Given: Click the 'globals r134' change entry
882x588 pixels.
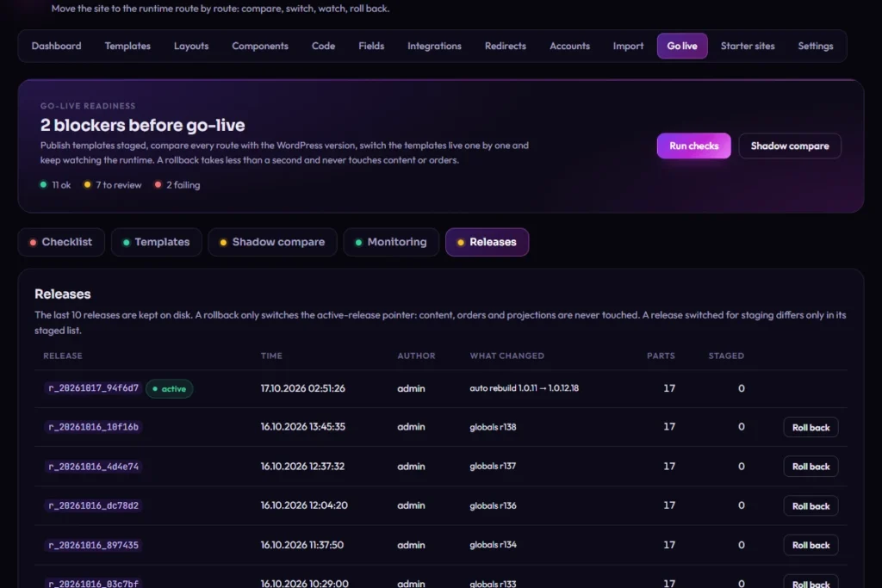Looking at the screenshot, I should [x=493, y=545].
